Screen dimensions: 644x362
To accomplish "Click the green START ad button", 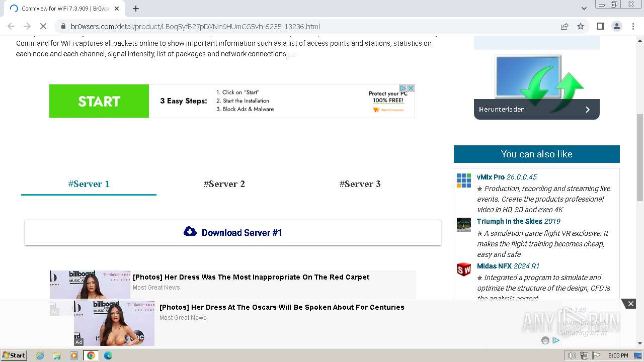I will (x=99, y=101).
